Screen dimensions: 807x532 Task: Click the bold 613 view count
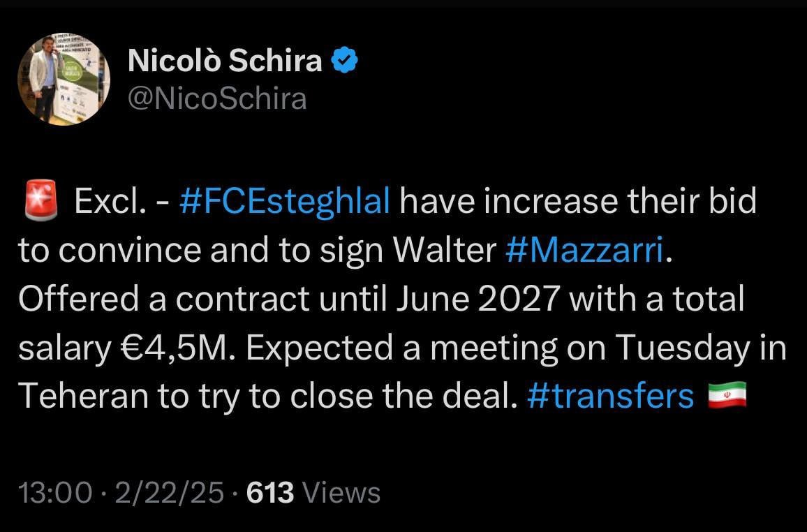click(270, 492)
